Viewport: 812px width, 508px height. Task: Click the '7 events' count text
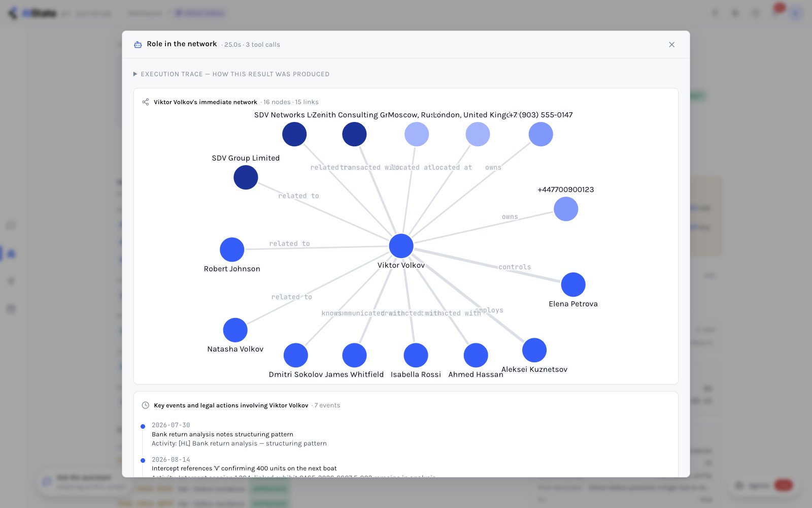pos(327,405)
